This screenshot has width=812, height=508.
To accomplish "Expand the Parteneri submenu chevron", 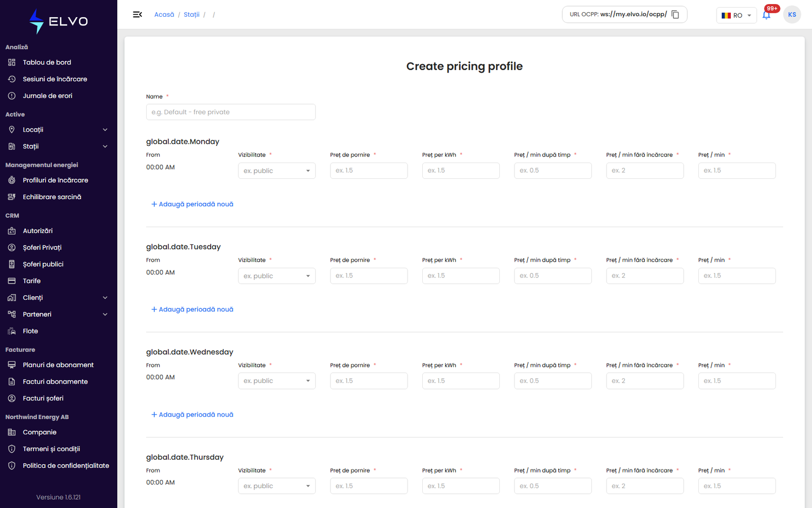I will click(x=105, y=314).
